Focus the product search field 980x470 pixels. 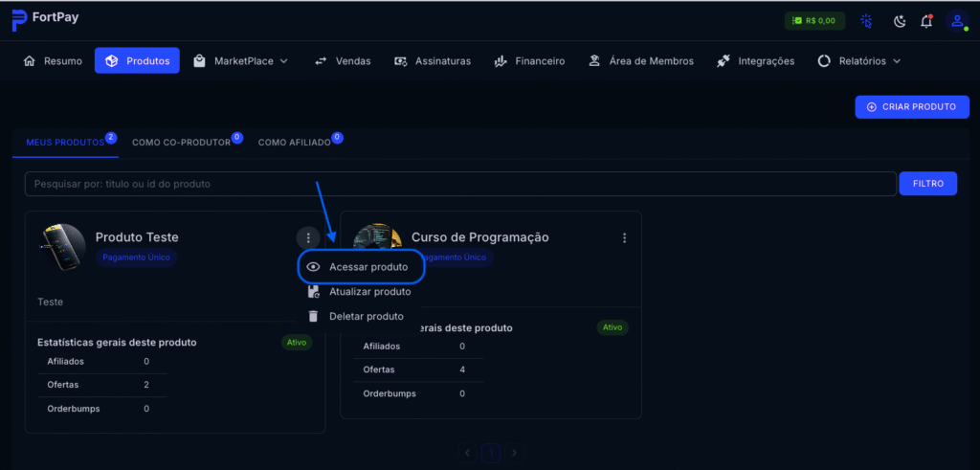click(459, 184)
